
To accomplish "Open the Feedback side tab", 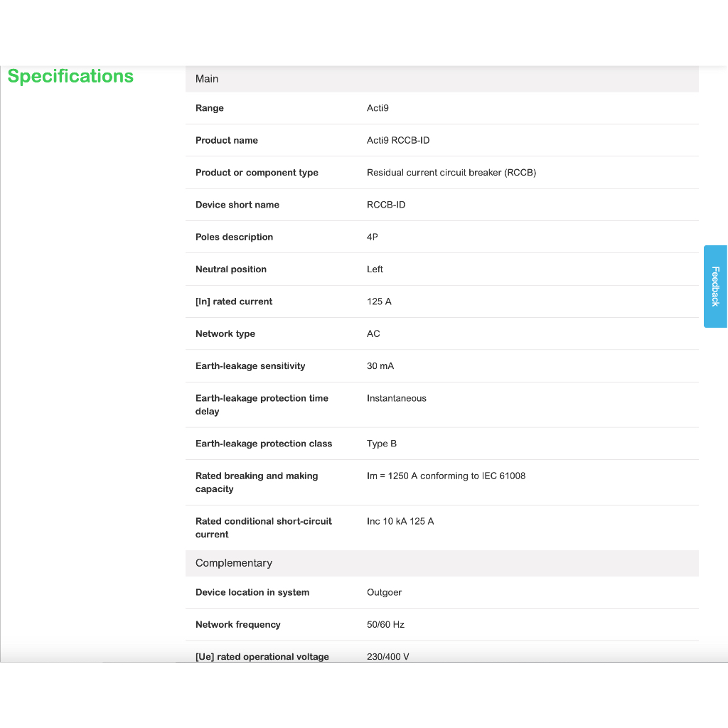I will click(715, 287).
